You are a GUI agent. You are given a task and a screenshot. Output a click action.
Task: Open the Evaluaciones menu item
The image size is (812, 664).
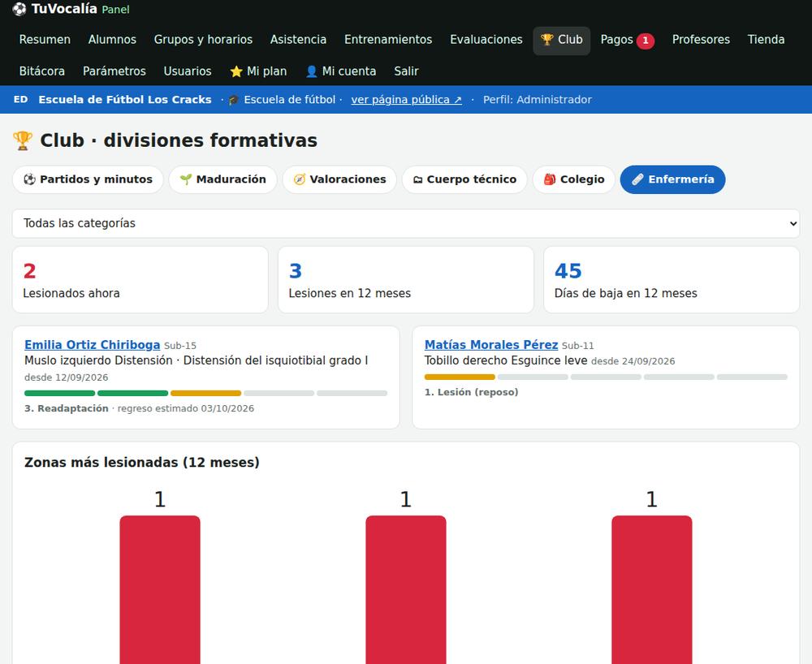(486, 40)
